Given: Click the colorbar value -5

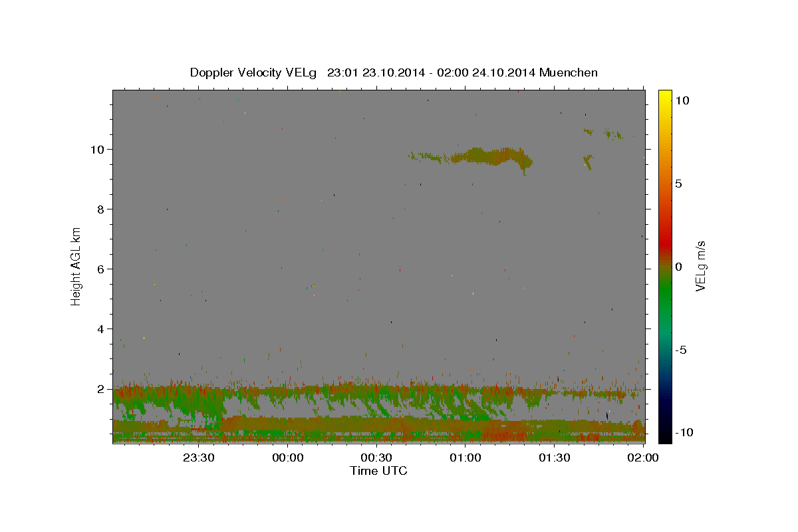Looking at the screenshot, I should coord(681,350).
